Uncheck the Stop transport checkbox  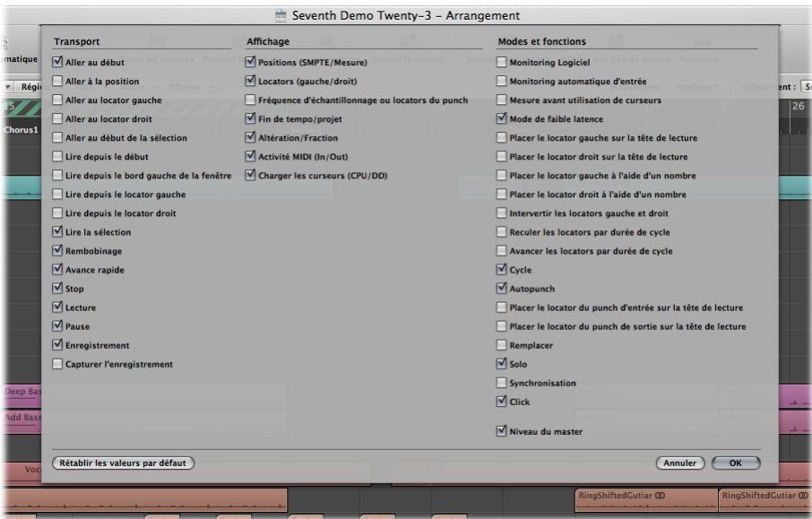pyautogui.click(x=57, y=289)
